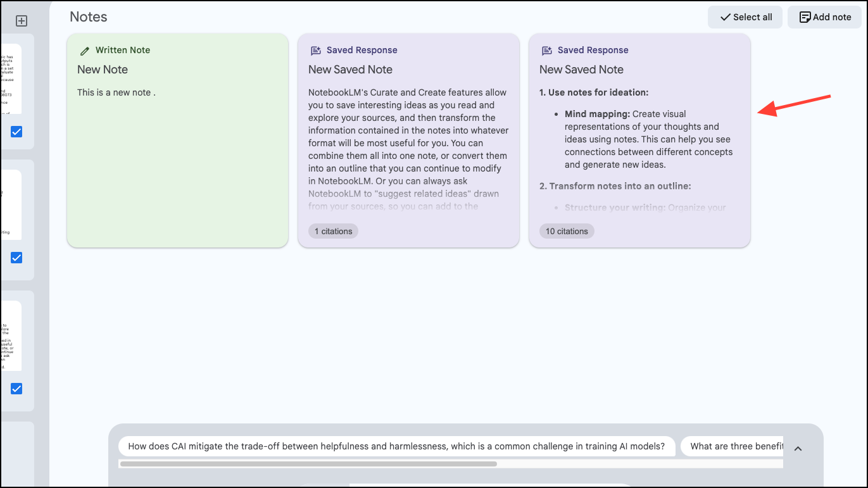Open the first source thumbnail
Image resolution: width=868 pixels, height=488 pixels.
point(11,79)
